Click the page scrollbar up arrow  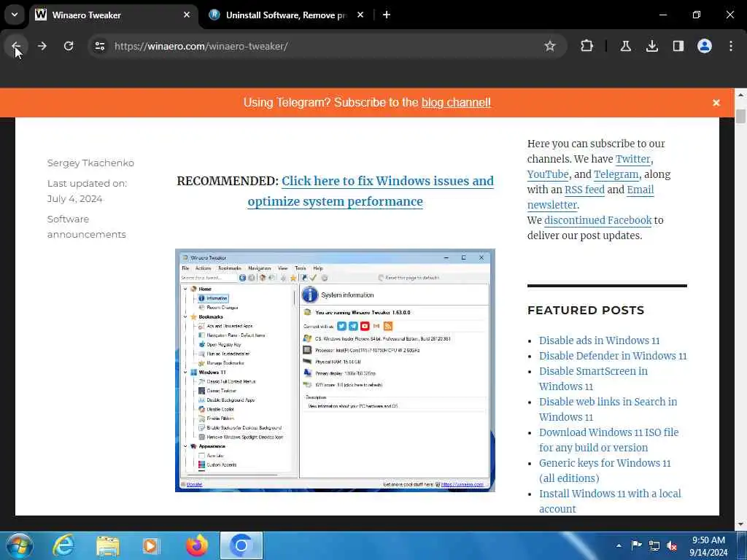[740, 95]
